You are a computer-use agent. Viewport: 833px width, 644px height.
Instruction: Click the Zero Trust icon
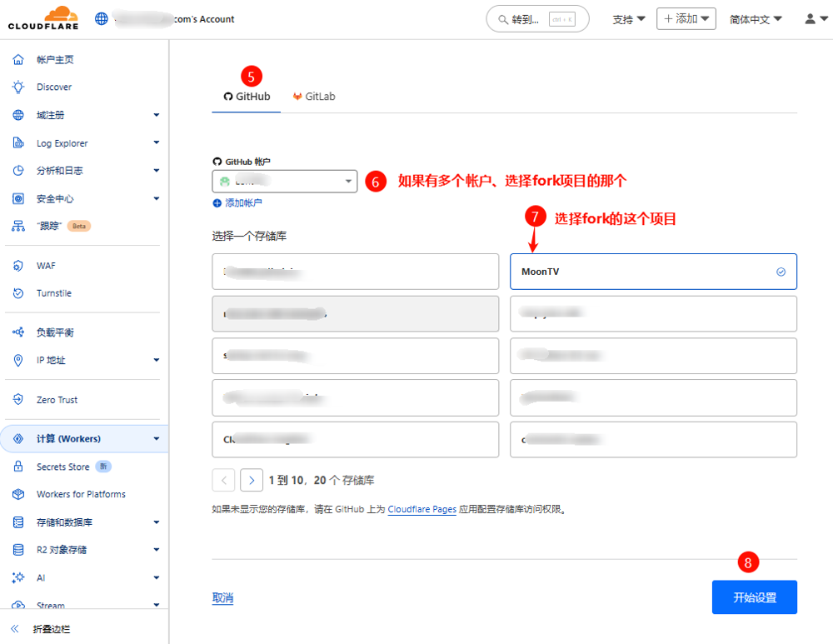[x=17, y=400]
